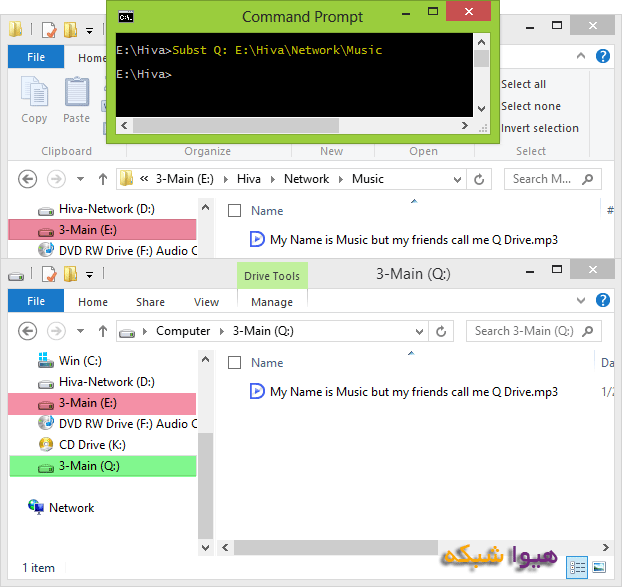Tick the select-all checkbox in 3-Main (Q:) window

click(x=234, y=363)
